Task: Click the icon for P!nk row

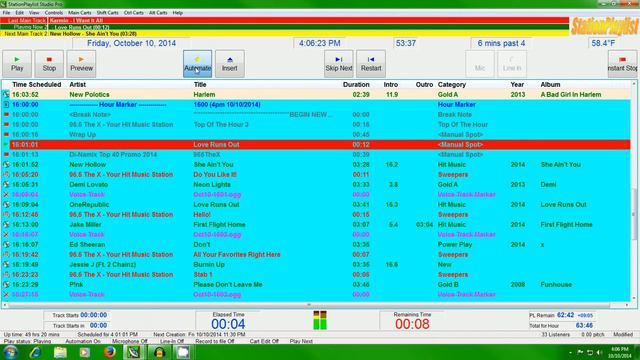Action: coord(6,284)
